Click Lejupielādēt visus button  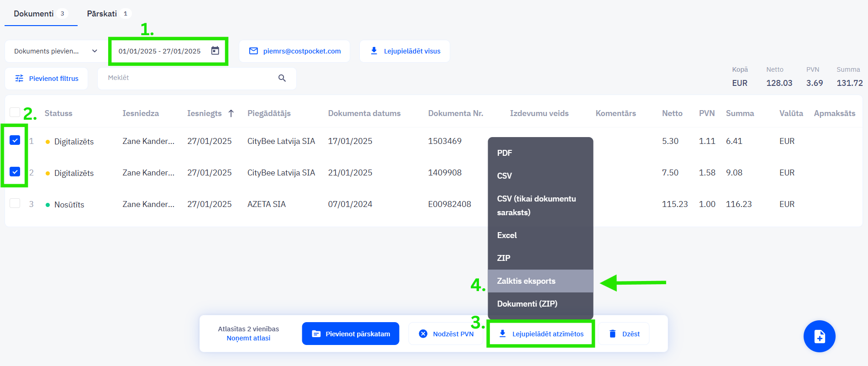[405, 51]
